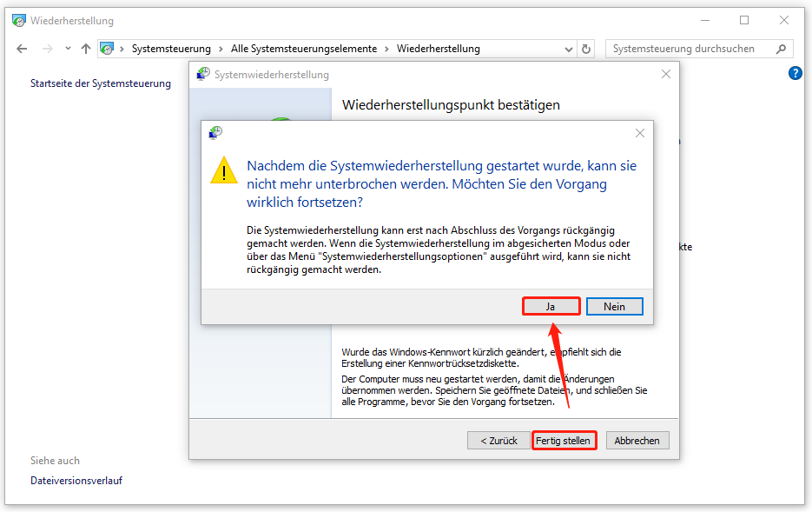This screenshot has height=512, width=812.
Task: Click Fertig stellen to finish restore
Action: coord(564,440)
